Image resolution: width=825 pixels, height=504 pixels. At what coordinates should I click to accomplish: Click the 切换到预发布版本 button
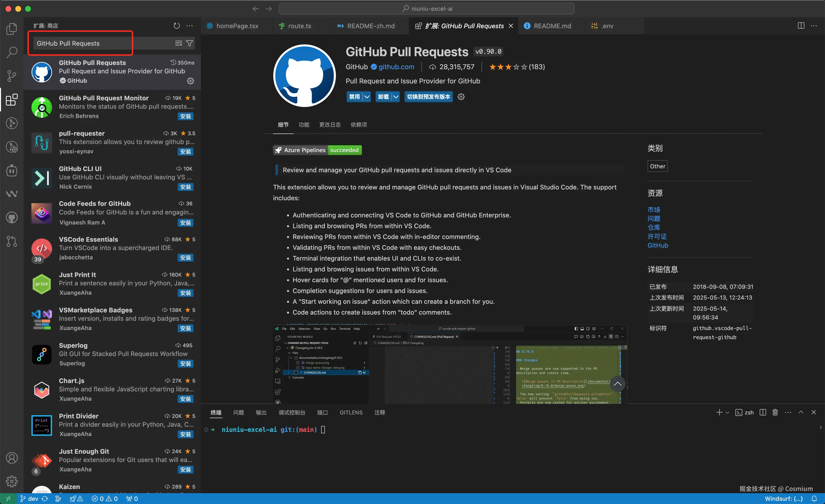(x=428, y=97)
